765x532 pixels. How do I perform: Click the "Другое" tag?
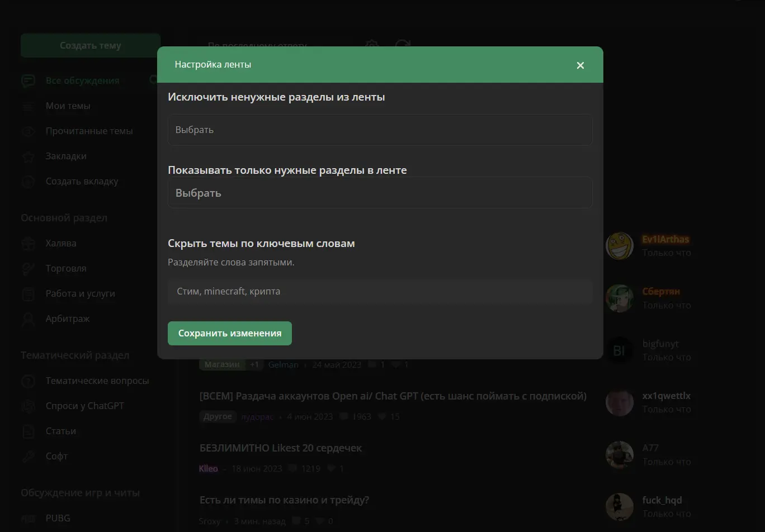[218, 417]
